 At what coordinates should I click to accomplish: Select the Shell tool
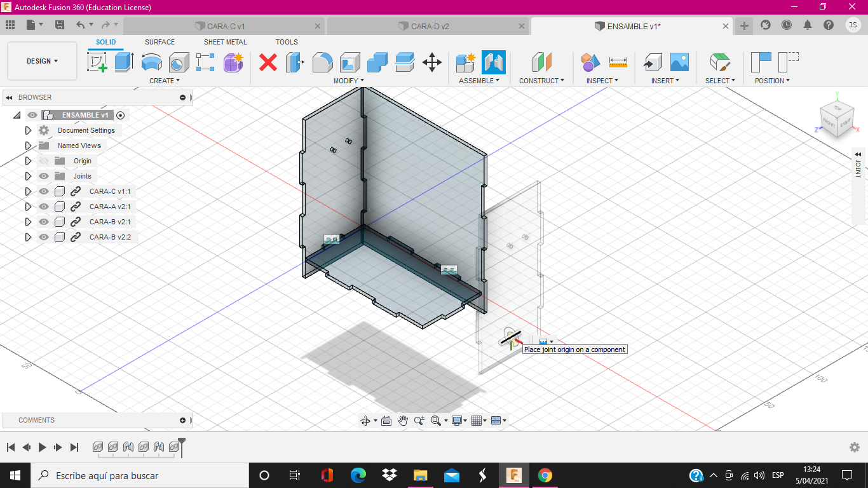click(350, 62)
